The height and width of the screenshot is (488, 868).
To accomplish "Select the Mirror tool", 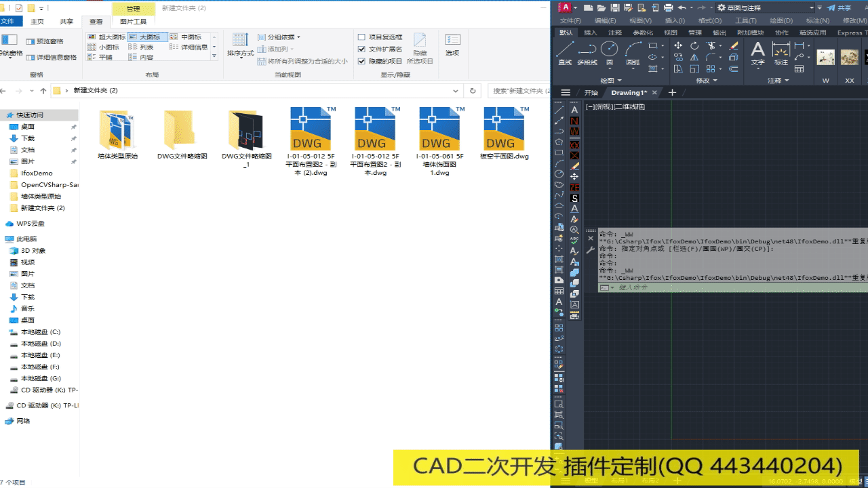I will [694, 57].
